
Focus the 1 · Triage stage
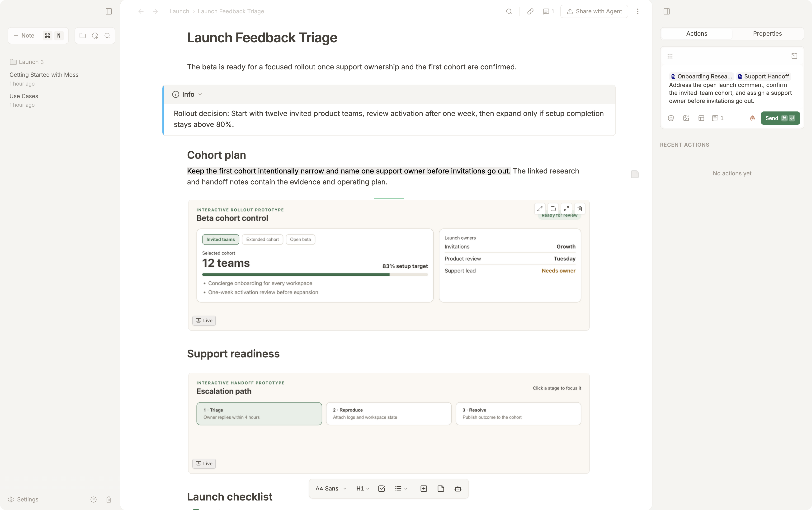[x=259, y=414]
